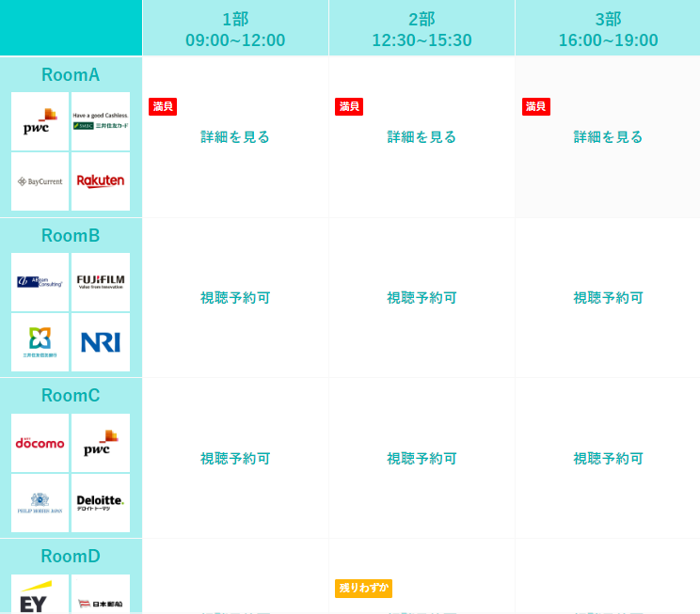The width and height of the screenshot is (700, 614).
Task: Reserve RoomC 2部 via 視聴予約可
Action: click(x=422, y=458)
